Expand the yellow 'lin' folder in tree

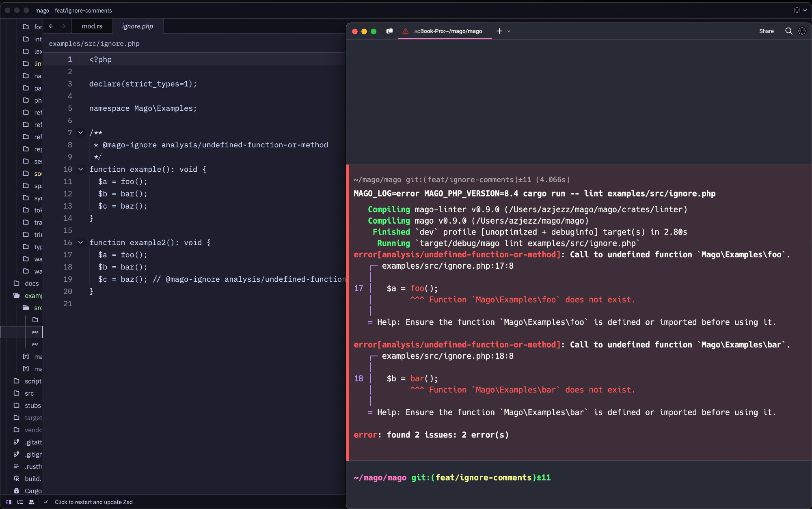[x=32, y=63]
